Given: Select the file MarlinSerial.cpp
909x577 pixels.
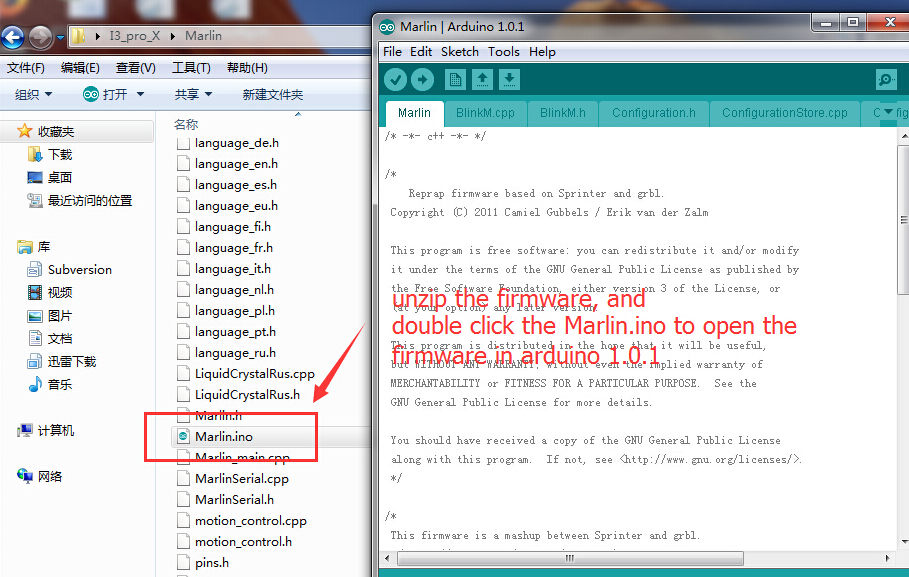Looking at the screenshot, I should click(242, 478).
